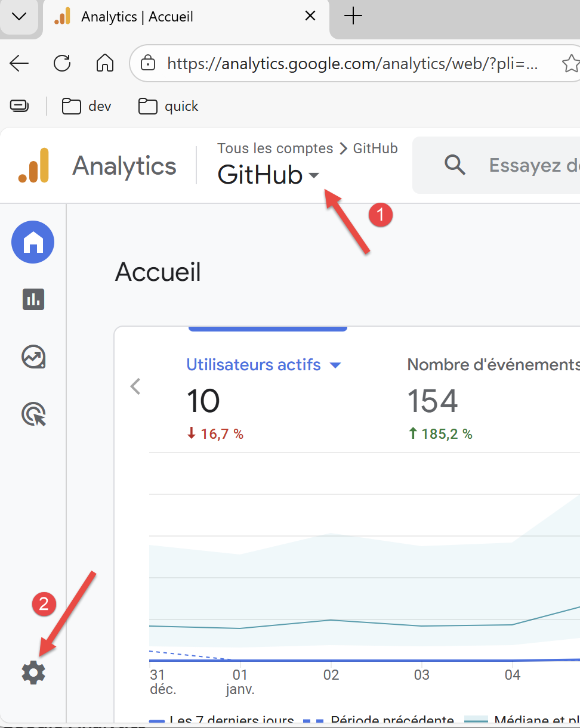The width and height of the screenshot is (580, 728).
Task: Open the Home icon in sidebar
Action: (x=33, y=242)
